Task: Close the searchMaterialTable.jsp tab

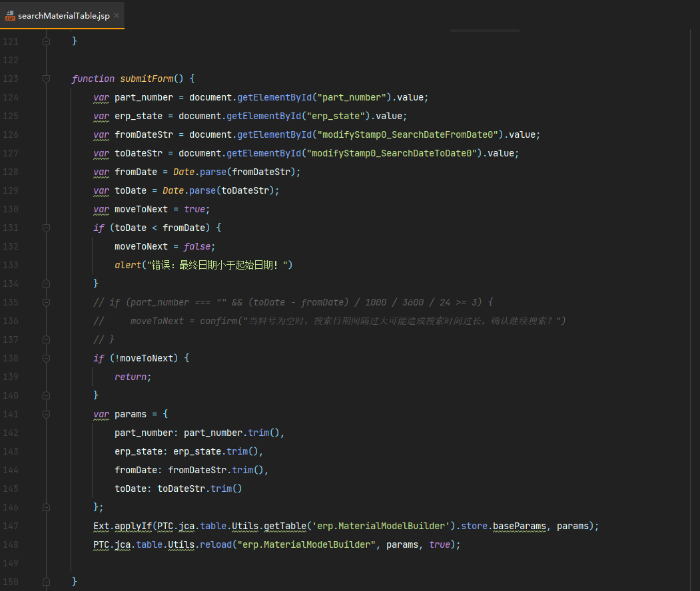Action: pos(117,15)
